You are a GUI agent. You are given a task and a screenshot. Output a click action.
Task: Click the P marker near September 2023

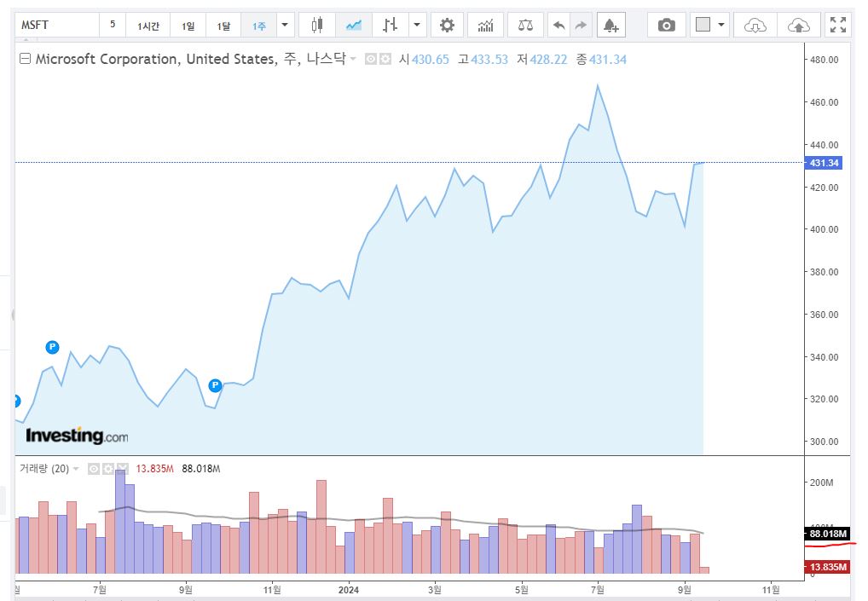coord(215,385)
